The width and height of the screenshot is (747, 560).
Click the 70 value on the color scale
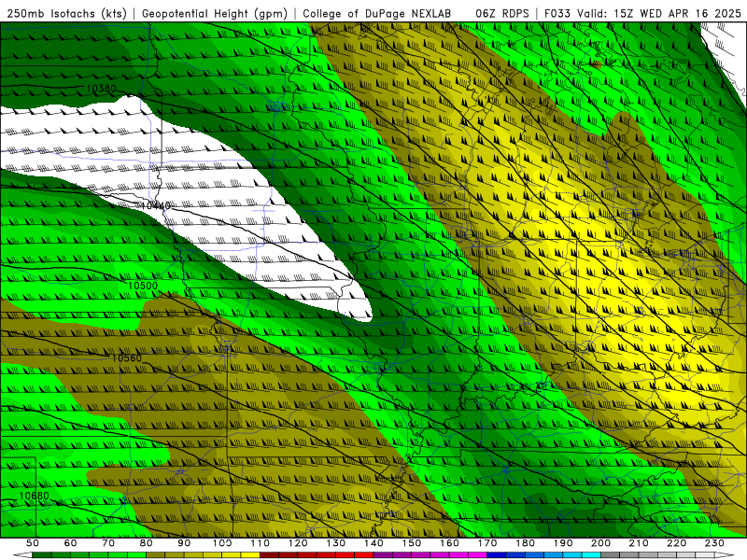108,543
